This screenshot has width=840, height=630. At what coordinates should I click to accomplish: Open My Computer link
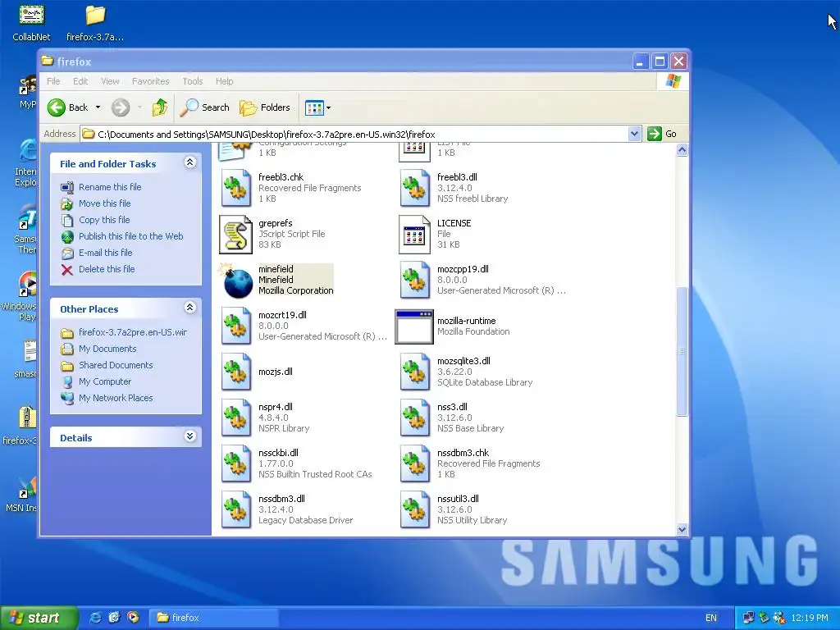point(97,382)
